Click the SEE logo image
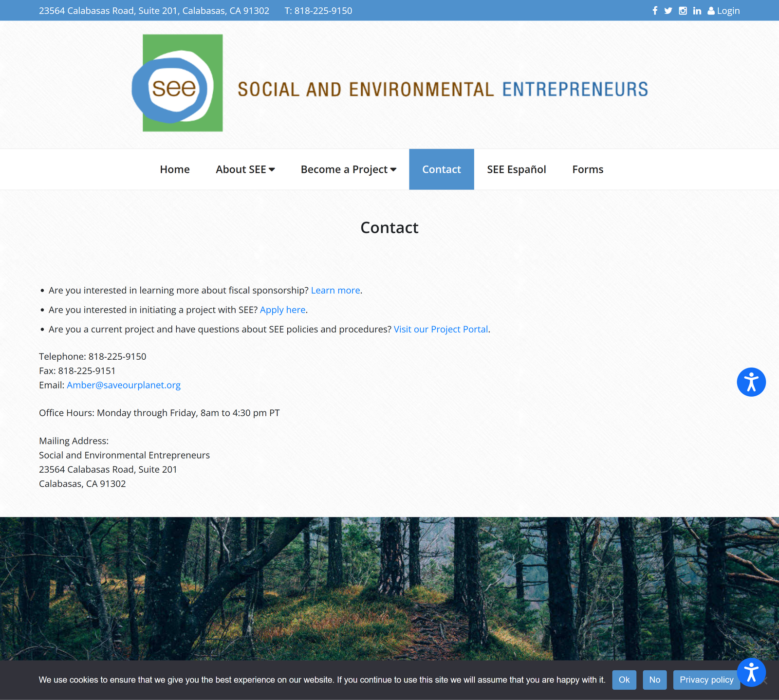Viewport: 779px width, 700px height. pos(178,83)
